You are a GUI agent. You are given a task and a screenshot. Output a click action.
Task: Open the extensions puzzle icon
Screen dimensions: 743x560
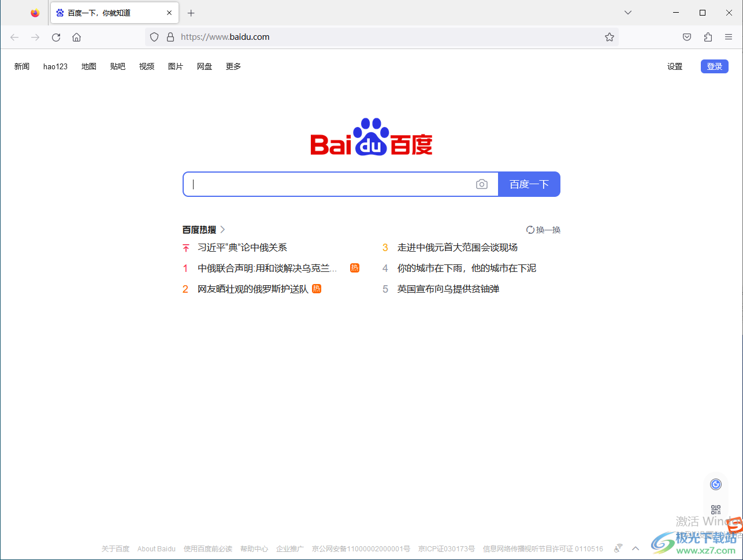click(708, 37)
